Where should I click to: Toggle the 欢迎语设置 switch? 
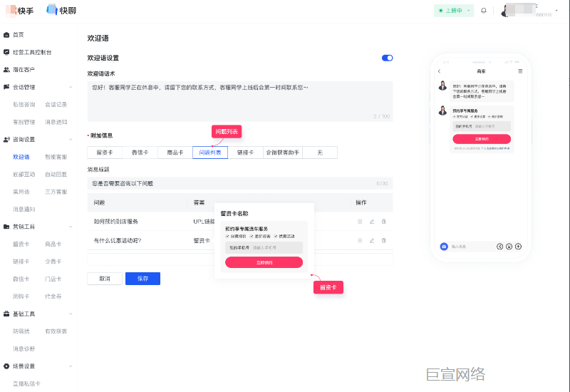point(387,58)
